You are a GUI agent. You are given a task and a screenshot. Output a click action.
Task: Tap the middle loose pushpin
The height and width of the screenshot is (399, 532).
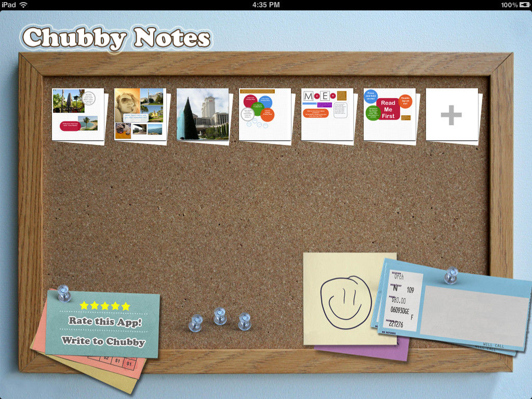[x=220, y=316]
